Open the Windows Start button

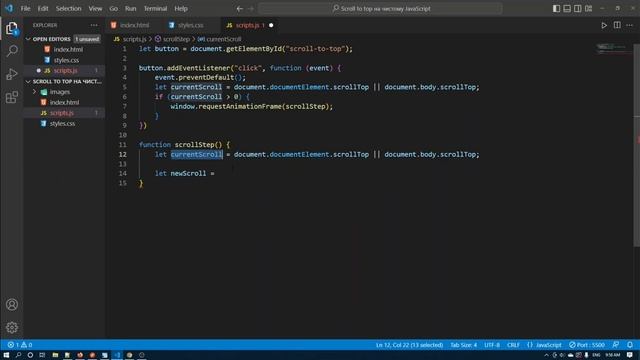pos(6,355)
